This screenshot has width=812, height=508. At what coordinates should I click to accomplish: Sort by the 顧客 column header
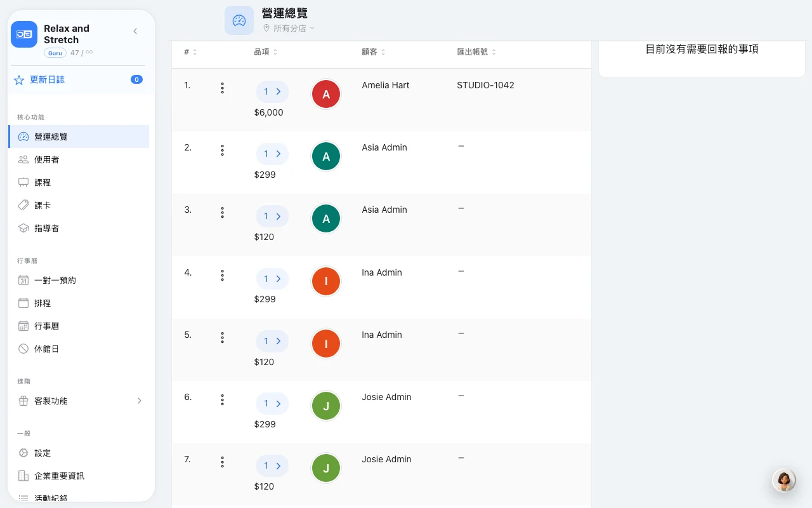[x=374, y=52]
